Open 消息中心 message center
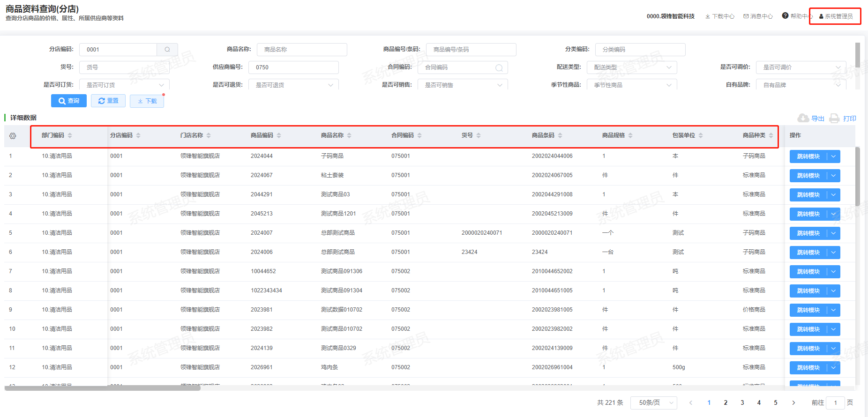This screenshot has height=417, width=868. [x=758, y=16]
